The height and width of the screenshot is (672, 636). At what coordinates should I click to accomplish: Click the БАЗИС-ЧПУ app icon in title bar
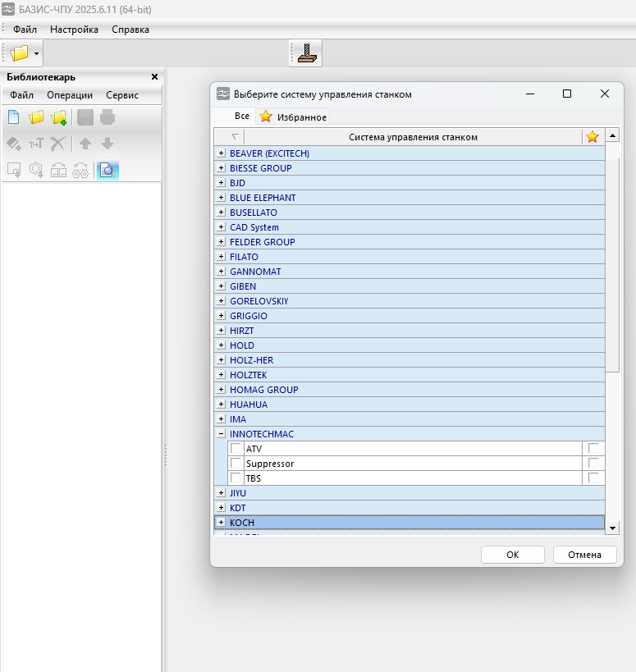(x=8, y=9)
